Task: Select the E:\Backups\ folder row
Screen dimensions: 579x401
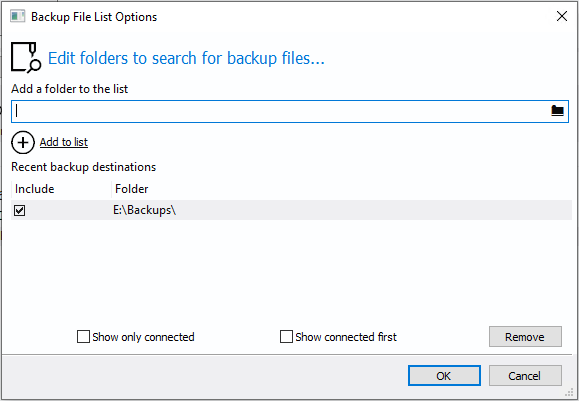Action: [x=291, y=210]
